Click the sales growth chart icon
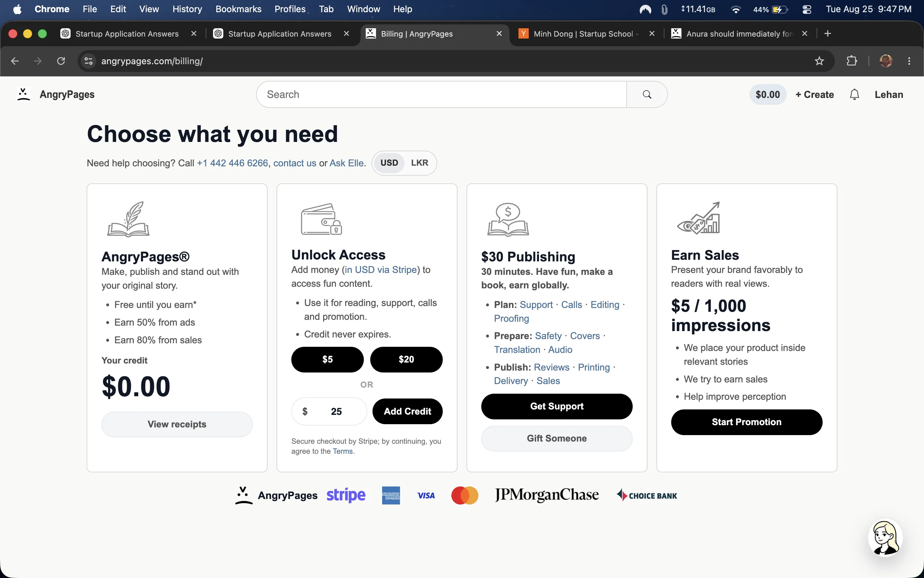This screenshot has width=924, height=578. [698, 218]
